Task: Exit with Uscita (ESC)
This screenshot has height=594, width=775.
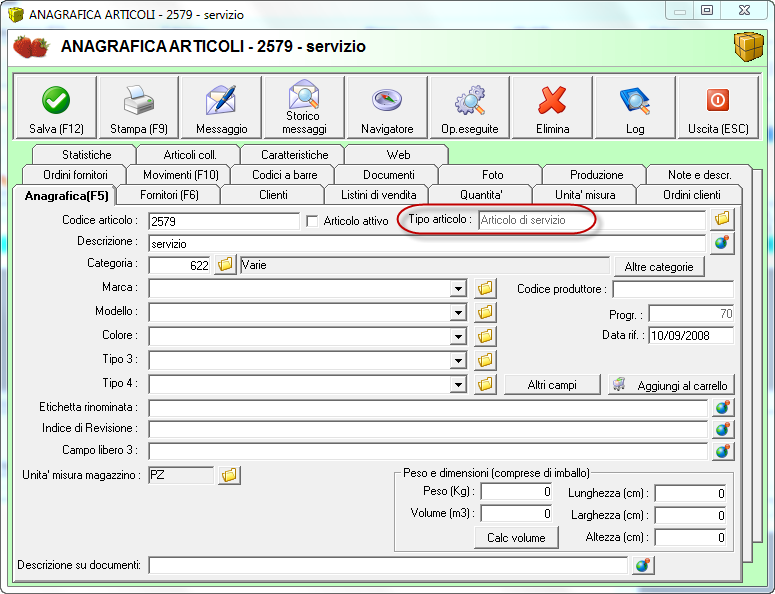Action: [718, 107]
